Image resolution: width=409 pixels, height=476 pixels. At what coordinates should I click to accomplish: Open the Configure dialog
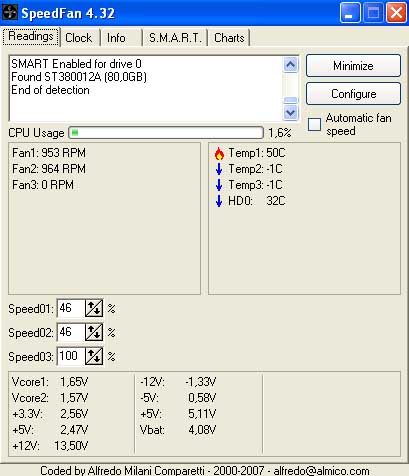click(353, 94)
